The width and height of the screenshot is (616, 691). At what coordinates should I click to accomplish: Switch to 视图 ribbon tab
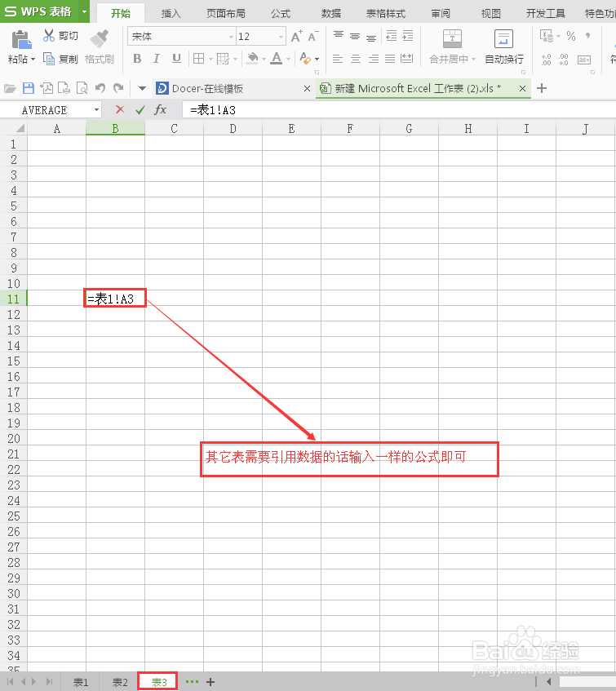point(491,13)
